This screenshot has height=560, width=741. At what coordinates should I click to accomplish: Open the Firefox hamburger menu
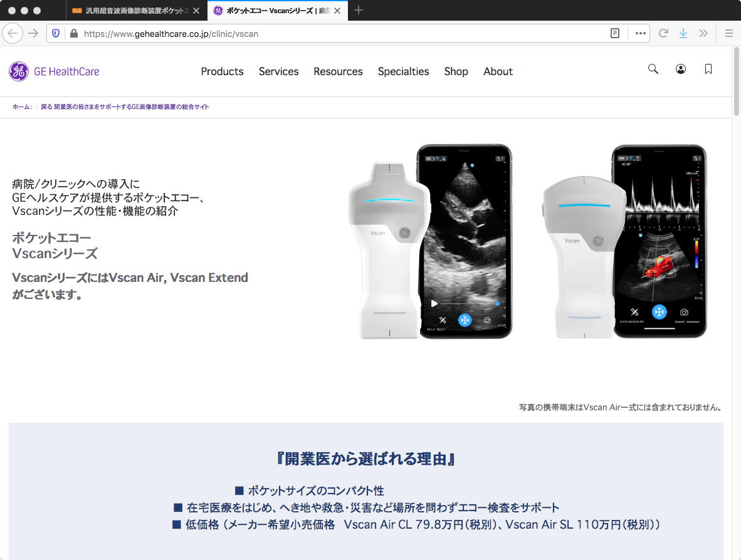728,34
